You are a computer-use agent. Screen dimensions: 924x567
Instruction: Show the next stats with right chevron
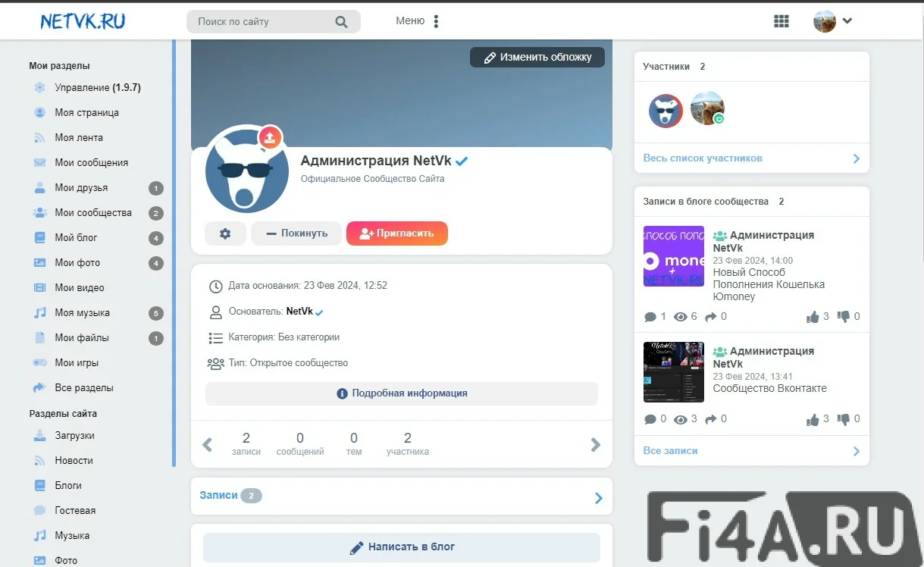tap(596, 445)
